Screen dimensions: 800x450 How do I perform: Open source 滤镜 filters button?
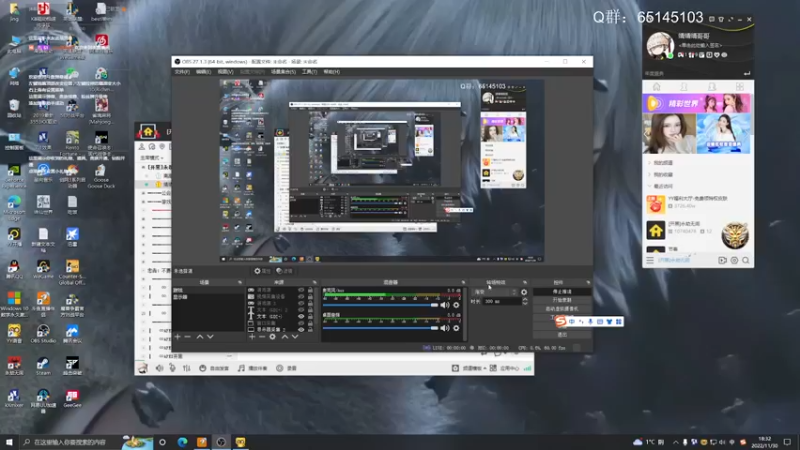284,271
